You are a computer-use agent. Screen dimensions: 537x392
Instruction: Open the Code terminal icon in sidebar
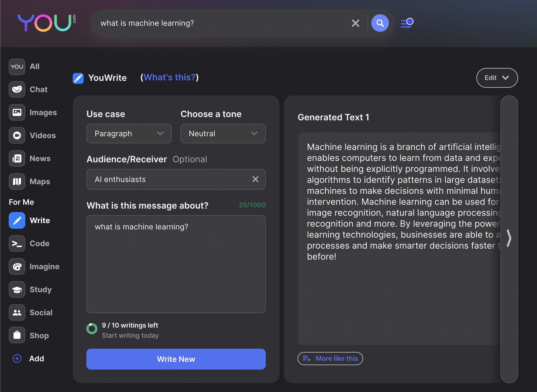[17, 243]
